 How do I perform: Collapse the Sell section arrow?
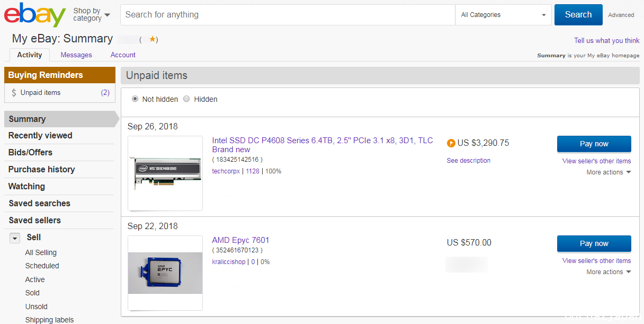pyautogui.click(x=15, y=238)
